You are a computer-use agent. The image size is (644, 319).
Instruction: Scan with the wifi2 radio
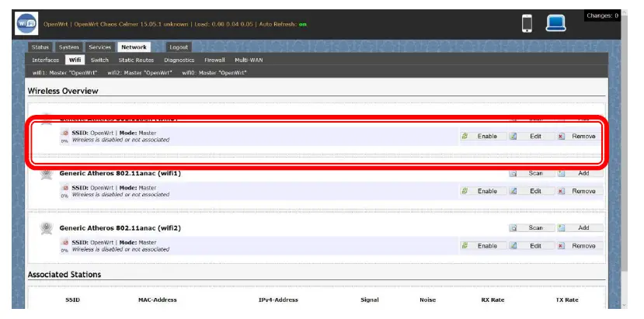531,228
